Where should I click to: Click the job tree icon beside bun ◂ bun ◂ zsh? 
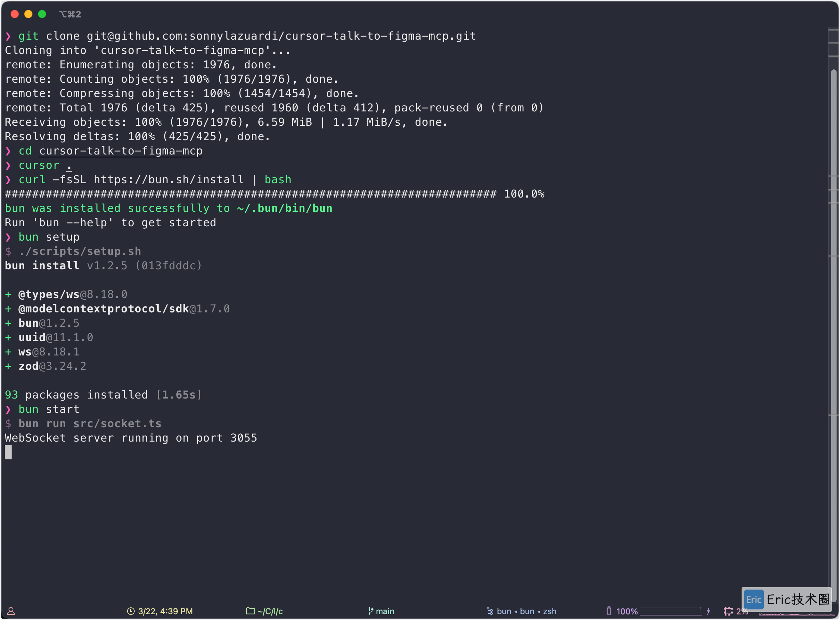490,611
